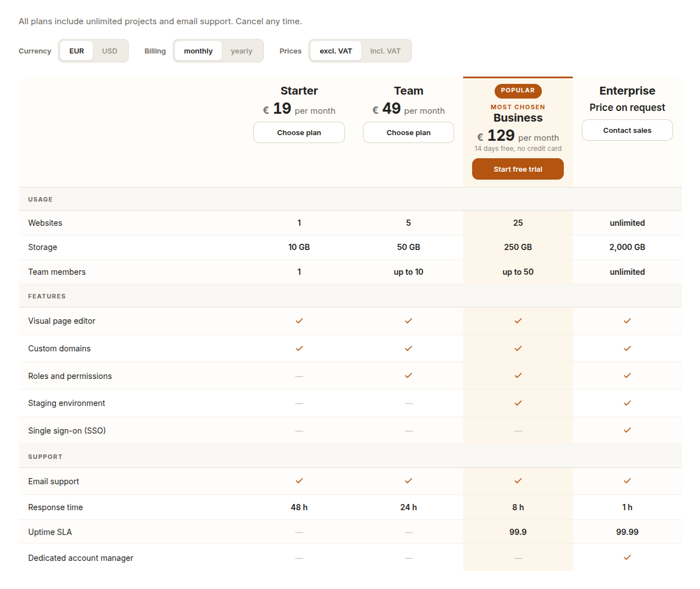This screenshot has width=700, height=589.
Task: Click checkmark for Visual page editor in Business
Action: pyautogui.click(x=518, y=321)
